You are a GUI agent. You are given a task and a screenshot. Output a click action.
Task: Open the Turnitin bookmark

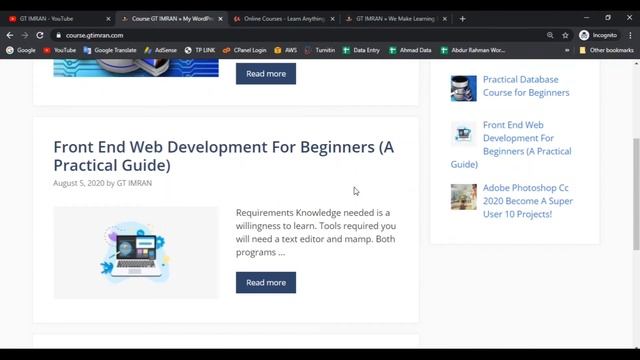(x=320, y=50)
